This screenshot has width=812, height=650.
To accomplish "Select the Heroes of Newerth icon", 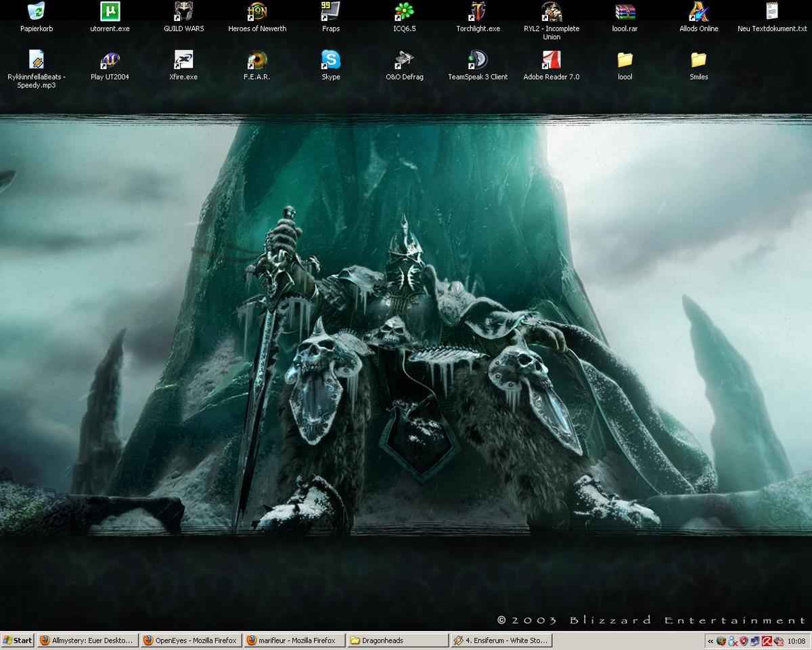I will [x=257, y=12].
